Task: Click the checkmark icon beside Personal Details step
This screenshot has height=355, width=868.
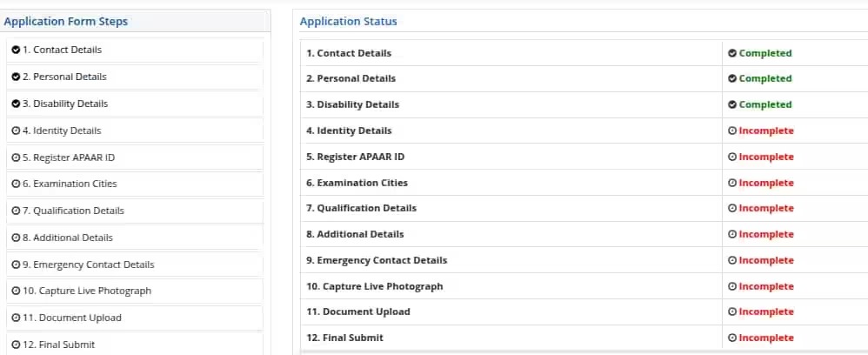Action: coord(16,77)
